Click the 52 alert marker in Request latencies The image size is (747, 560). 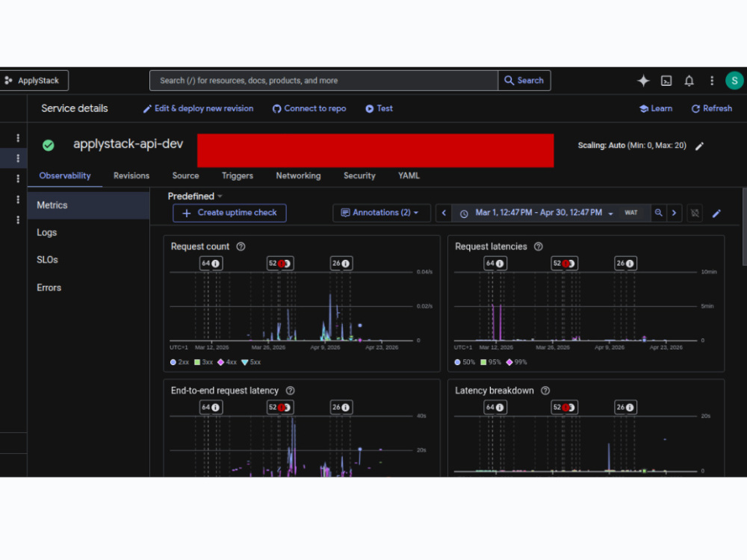pos(564,264)
